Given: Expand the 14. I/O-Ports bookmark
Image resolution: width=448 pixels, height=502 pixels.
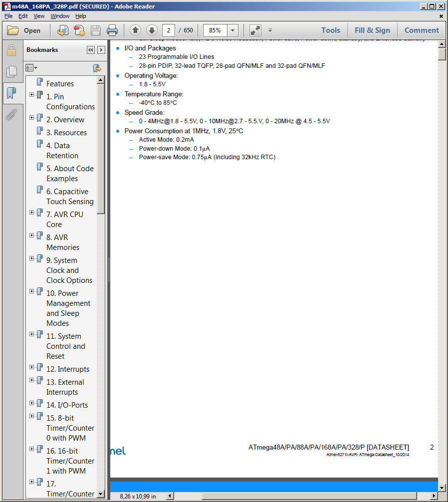Looking at the screenshot, I should 32,403.
